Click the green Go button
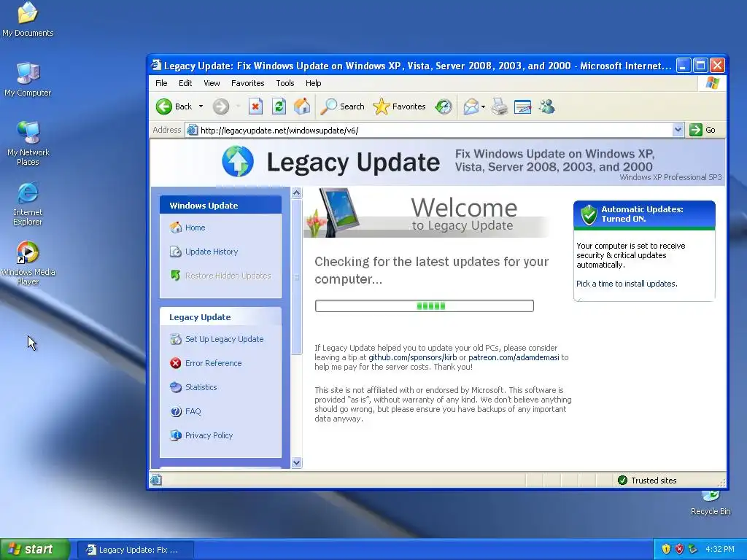 tap(703, 130)
